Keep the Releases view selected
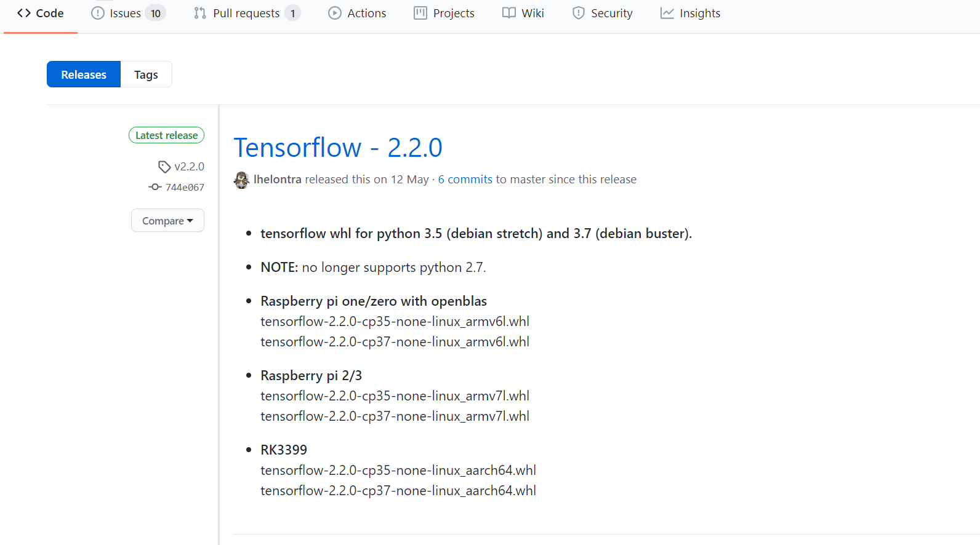 [83, 74]
